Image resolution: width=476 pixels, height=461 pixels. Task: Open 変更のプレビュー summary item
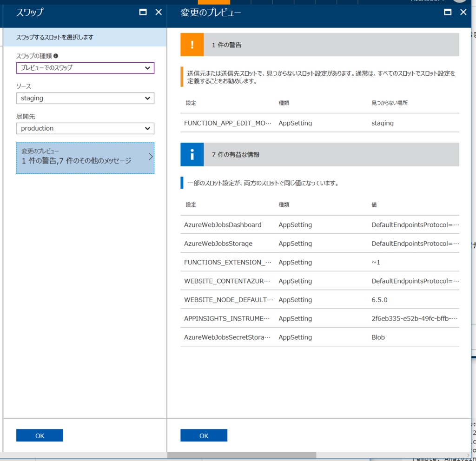click(86, 158)
